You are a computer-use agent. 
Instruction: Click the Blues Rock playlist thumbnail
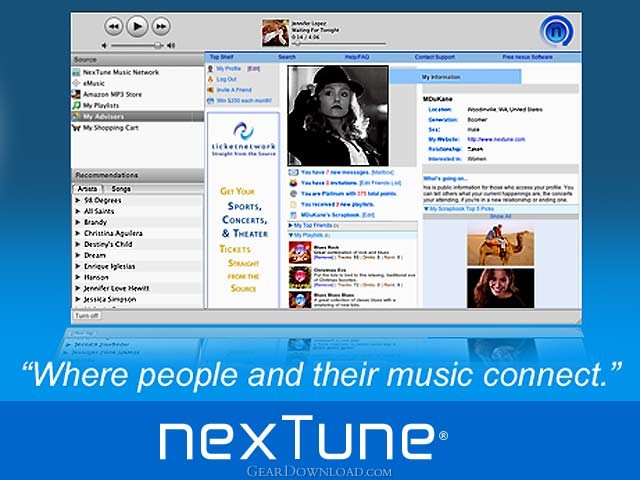(x=300, y=253)
